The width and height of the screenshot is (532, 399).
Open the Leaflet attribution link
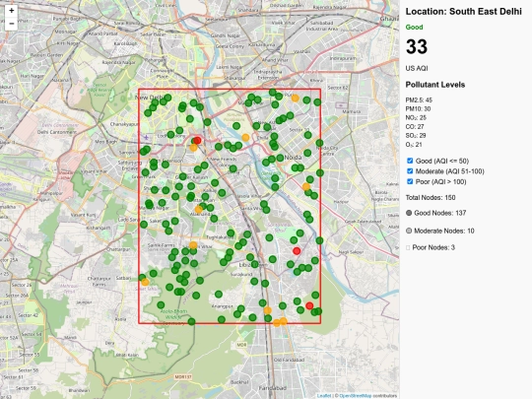pos(324,396)
